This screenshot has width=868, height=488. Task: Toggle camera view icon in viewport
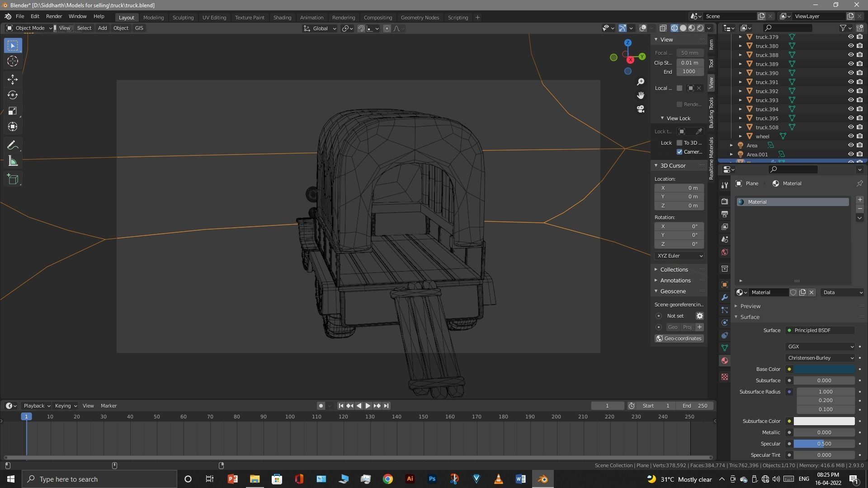tap(641, 109)
